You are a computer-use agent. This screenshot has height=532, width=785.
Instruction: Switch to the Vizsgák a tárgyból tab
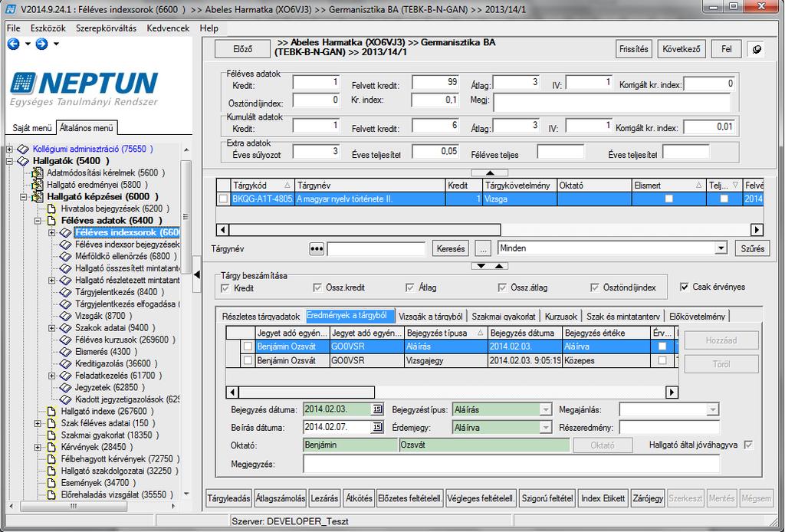431,317
